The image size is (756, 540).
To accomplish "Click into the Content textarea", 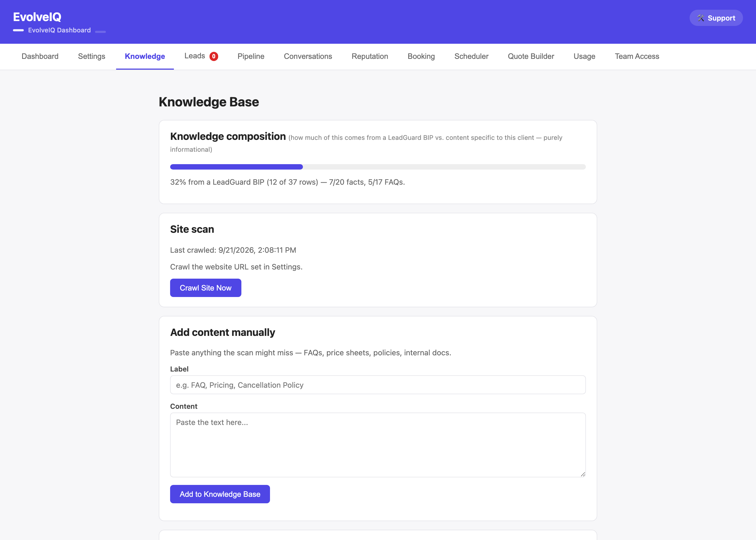I will pos(378,445).
